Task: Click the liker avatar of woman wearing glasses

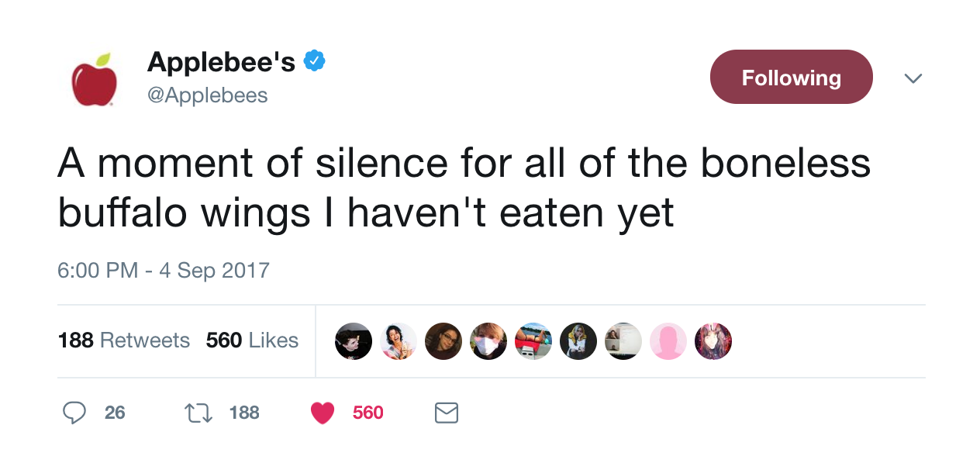Action: (443, 341)
